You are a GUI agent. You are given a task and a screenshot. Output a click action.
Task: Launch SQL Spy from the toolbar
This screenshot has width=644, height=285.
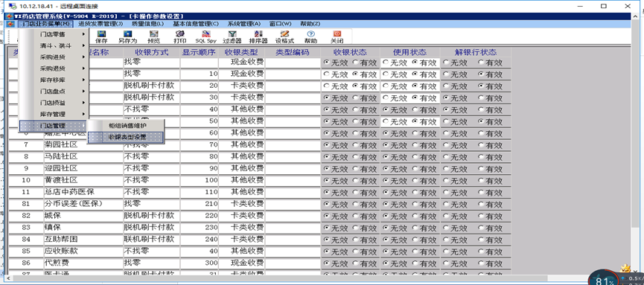[205, 37]
